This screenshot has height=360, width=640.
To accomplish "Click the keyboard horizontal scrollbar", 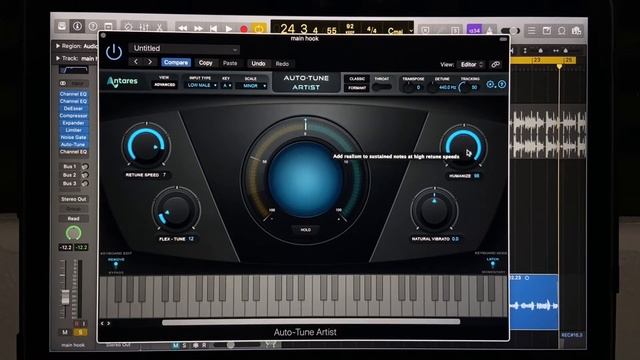I will [x=311, y=322].
